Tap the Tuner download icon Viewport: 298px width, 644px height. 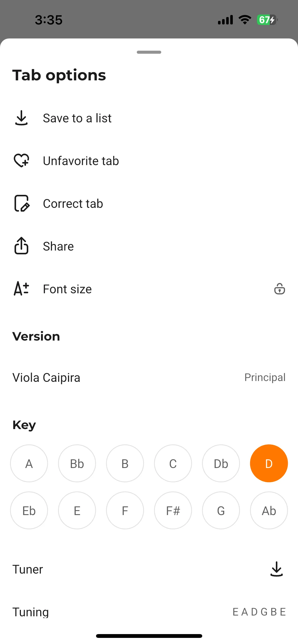pyautogui.click(x=277, y=569)
